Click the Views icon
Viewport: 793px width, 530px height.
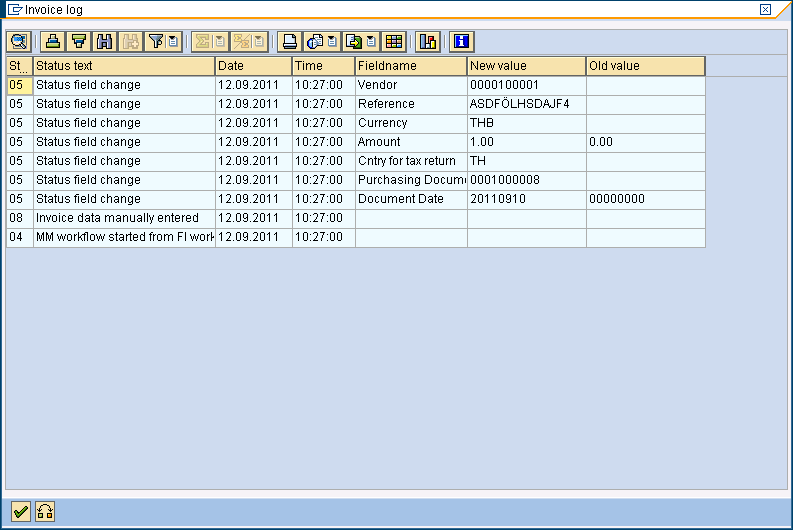pyautogui.click(x=315, y=41)
